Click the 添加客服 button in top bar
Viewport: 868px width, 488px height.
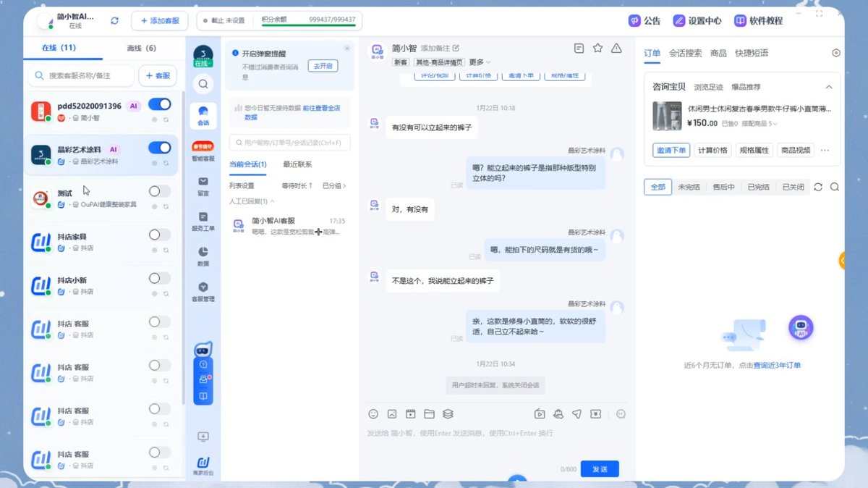(x=160, y=20)
